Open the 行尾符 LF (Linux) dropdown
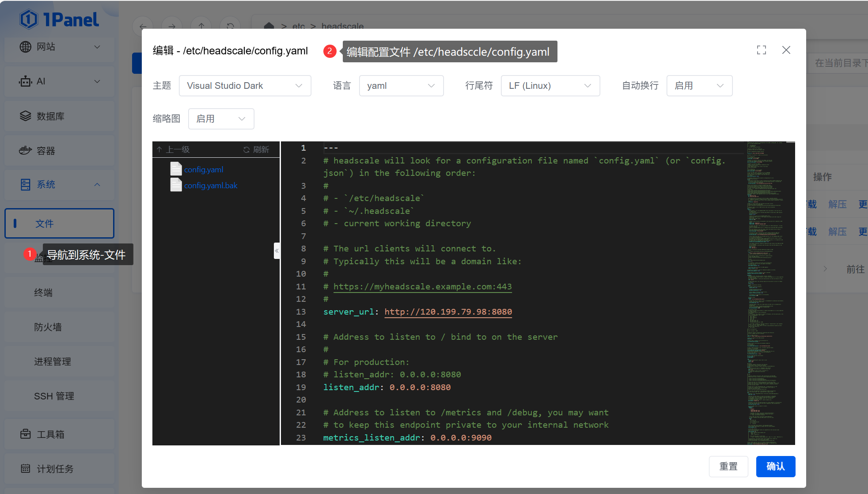Viewport: 868px width, 494px height. [x=550, y=86]
